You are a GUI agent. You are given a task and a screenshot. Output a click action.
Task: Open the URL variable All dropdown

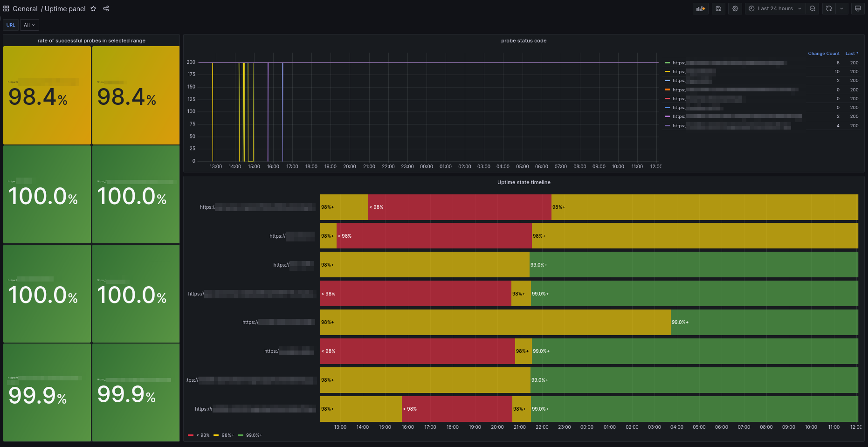[29, 25]
